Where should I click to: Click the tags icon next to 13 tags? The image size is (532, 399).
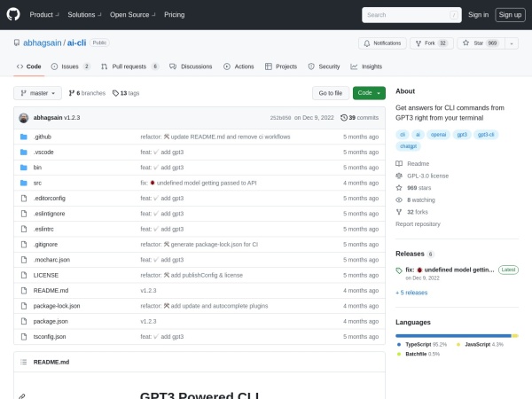[x=115, y=93]
